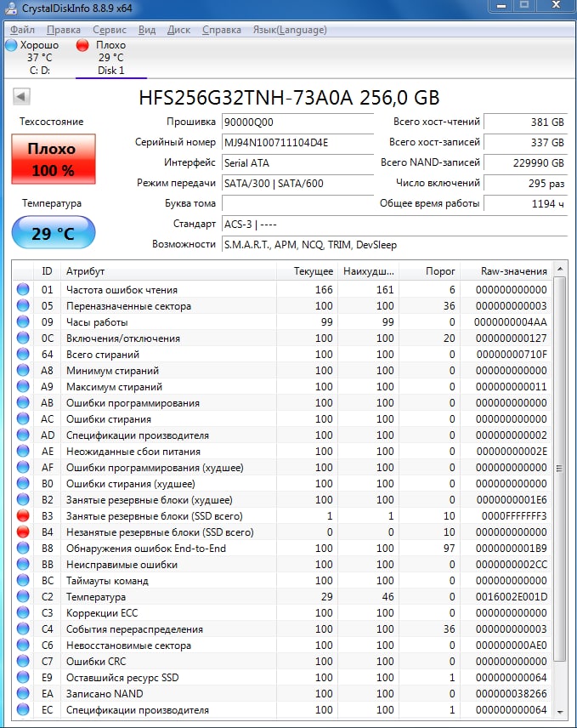577x728 pixels.
Task: Click the total host writes value 337 GB
Action: pos(525,143)
